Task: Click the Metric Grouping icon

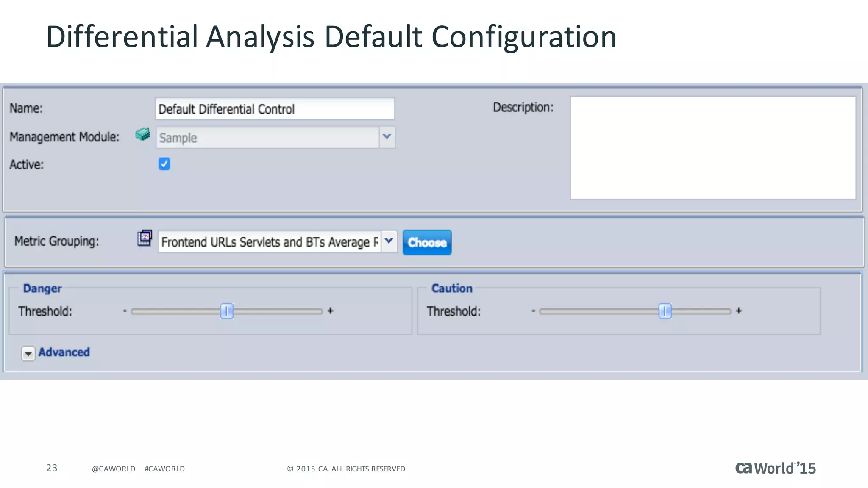Action: pos(145,238)
